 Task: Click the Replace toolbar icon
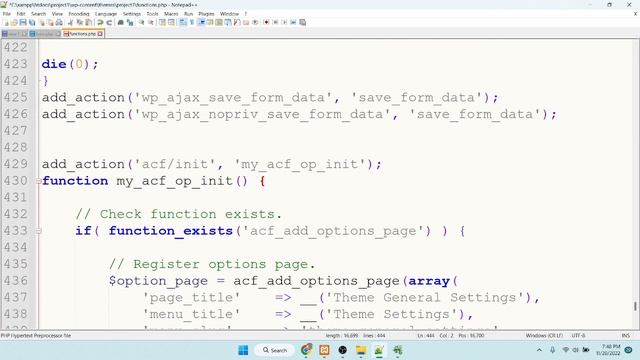[x=130, y=22]
